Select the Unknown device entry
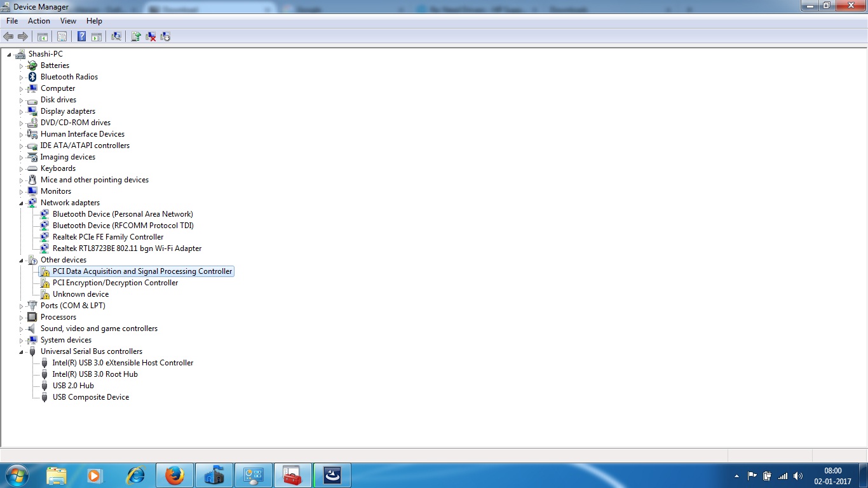This screenshot has height=488, width=868. (x=81, y=294)
